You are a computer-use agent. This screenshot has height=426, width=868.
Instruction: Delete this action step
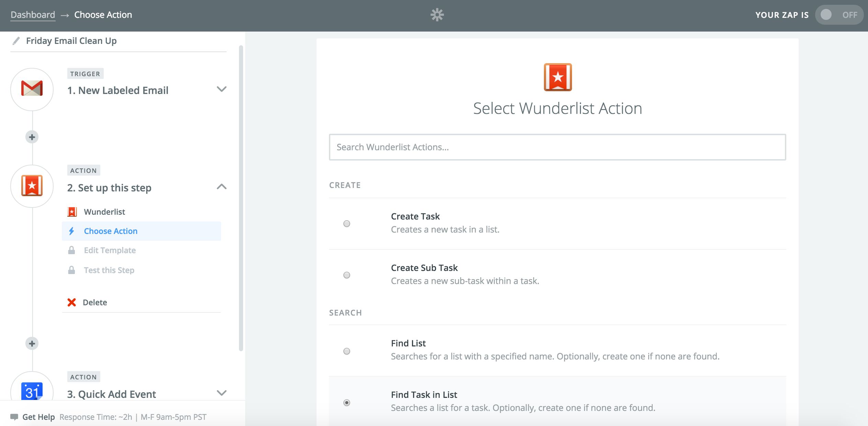click(x=95, y=303)
